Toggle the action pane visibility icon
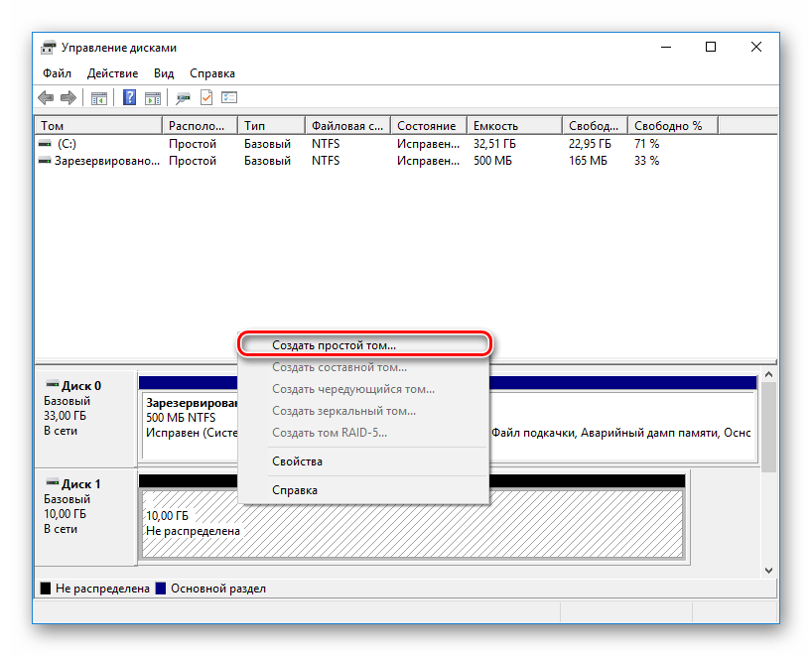Image resolution: width=812 pixels, height=656 pixels. click(x=152, y=97)
